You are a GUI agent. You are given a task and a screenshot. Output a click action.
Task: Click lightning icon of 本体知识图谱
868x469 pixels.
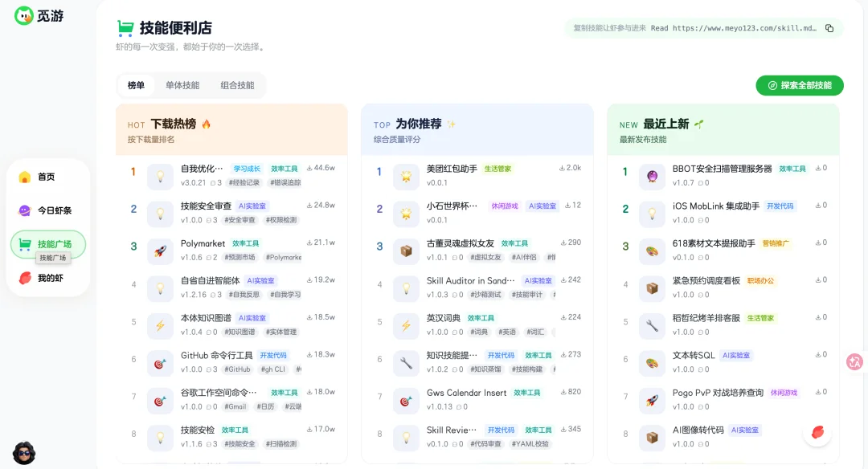click(161, 326)
